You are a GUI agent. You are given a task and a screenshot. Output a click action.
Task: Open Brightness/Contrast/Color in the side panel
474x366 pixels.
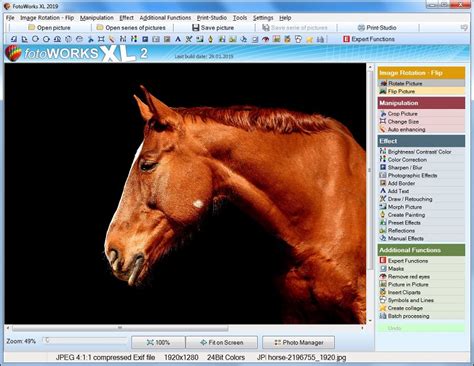point(421,152)
